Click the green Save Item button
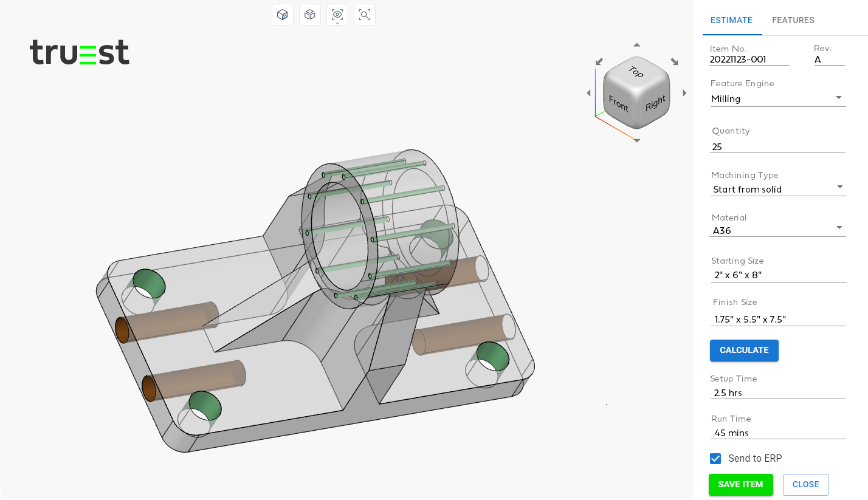This screenshot has width=868, height=500. click(740, 484)
